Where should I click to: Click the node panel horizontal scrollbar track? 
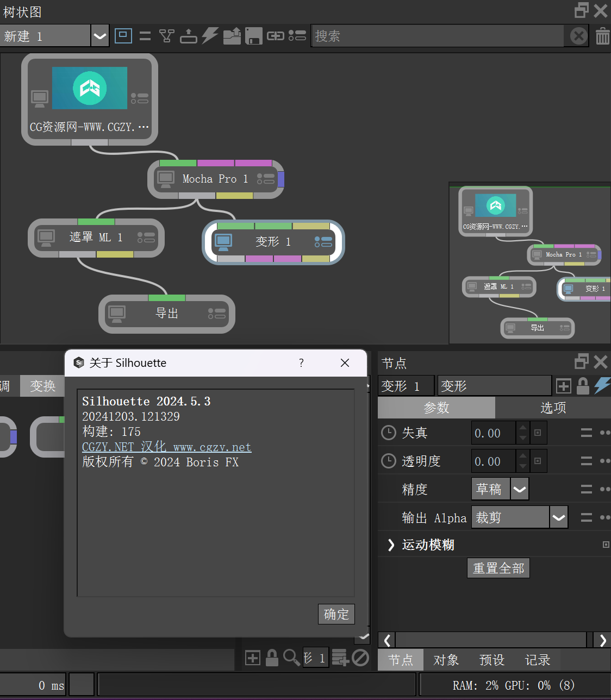491,640
